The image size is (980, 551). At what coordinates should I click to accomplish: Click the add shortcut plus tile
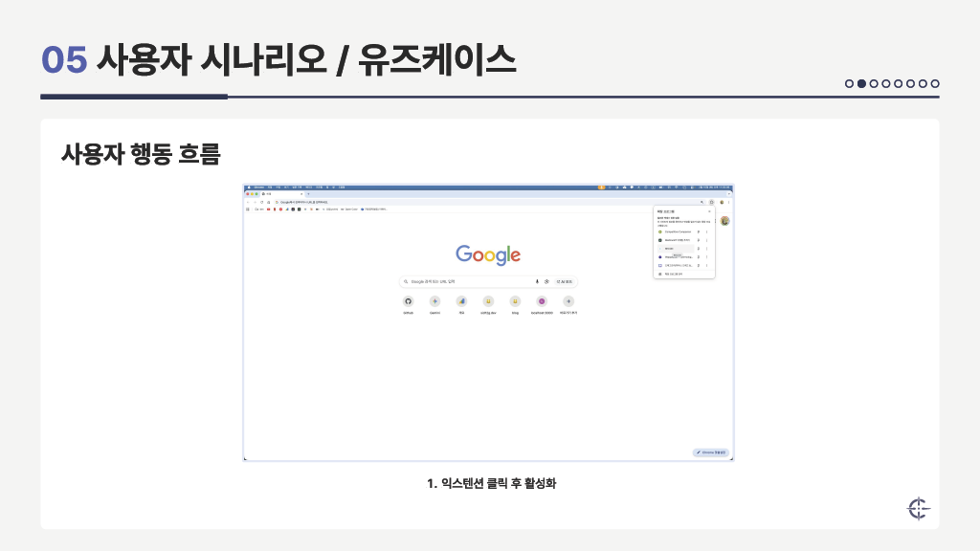pyautogui.click(x=568, y=301)
